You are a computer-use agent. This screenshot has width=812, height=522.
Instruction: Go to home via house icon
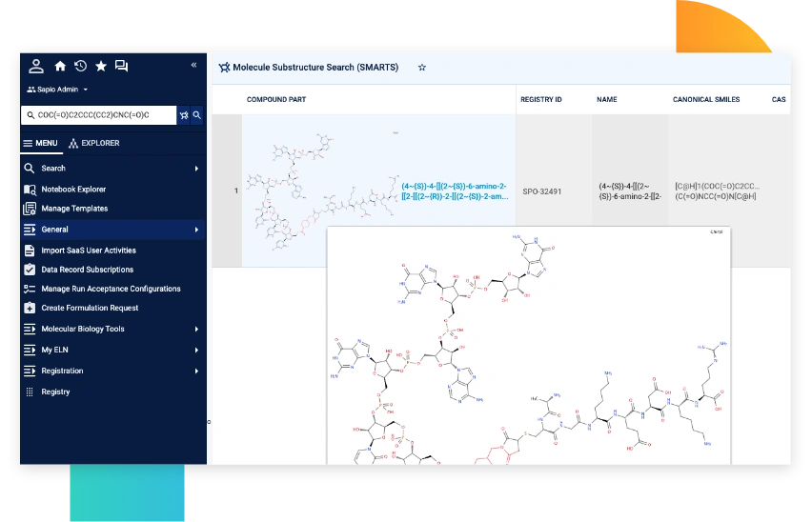pos(60,67)
